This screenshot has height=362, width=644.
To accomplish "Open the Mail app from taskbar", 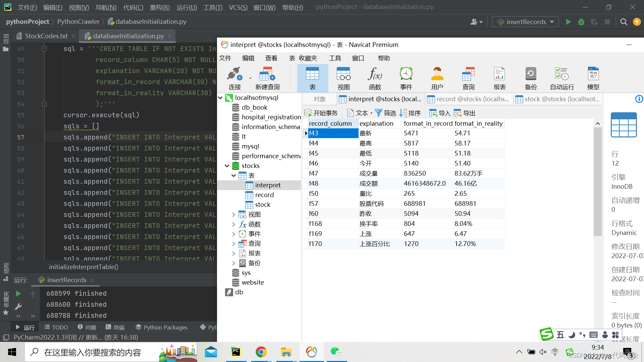I will coord(211,352).
